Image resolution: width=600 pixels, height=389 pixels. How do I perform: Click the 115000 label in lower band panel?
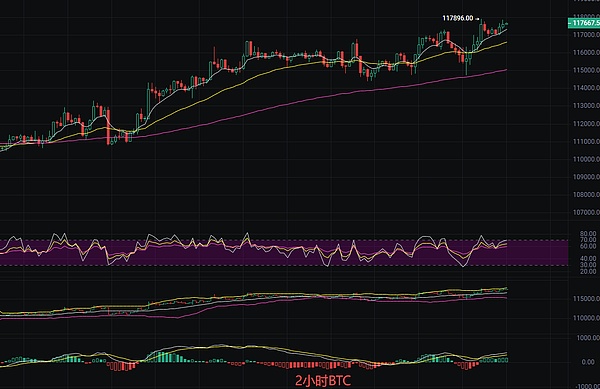586,299
